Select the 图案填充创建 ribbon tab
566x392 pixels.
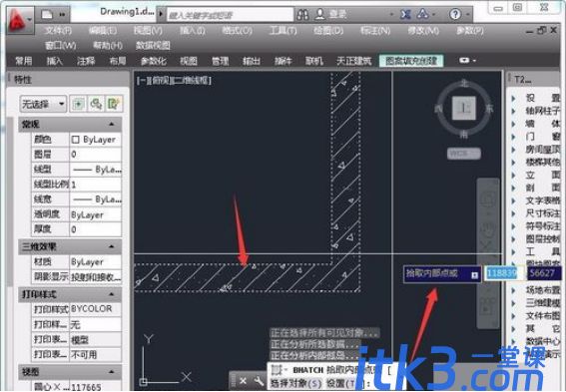click(411, 61)
